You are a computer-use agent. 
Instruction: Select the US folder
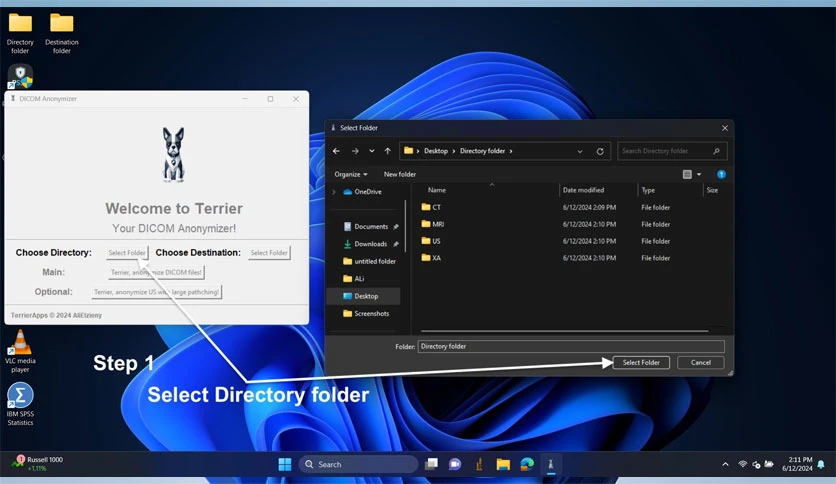[437, 241]
